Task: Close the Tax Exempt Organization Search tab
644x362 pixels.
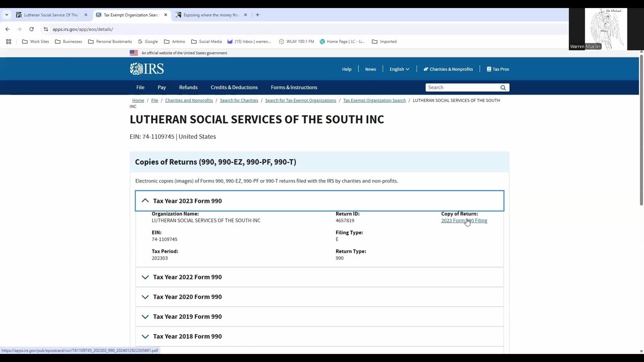Action: click(166, 15)
